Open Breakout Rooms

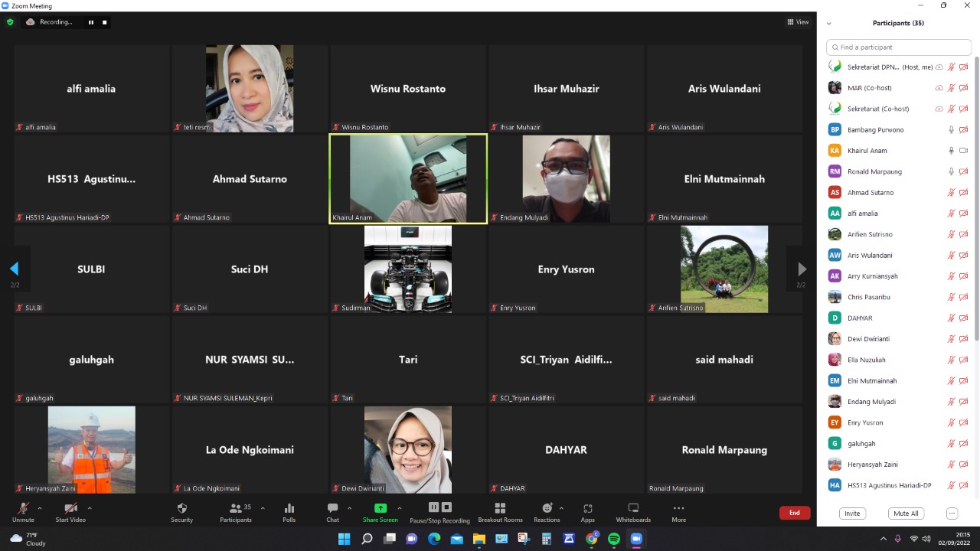click(500, 509)
